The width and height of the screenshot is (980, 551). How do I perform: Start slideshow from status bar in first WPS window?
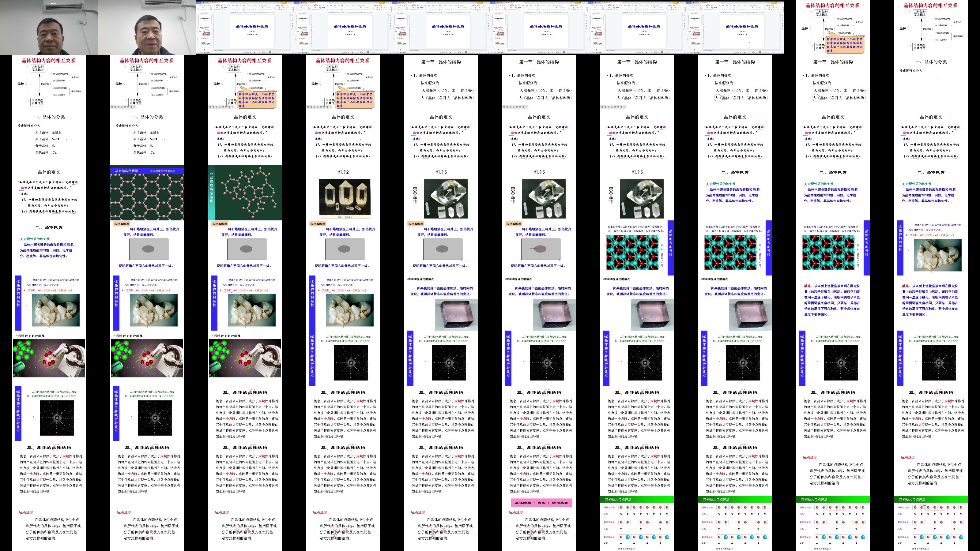coord(270,52)
